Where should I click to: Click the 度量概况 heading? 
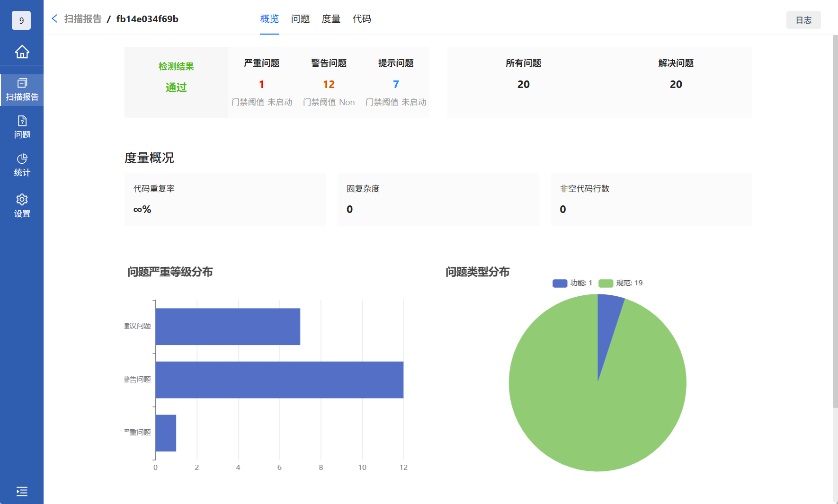click(x=149, y=158)
